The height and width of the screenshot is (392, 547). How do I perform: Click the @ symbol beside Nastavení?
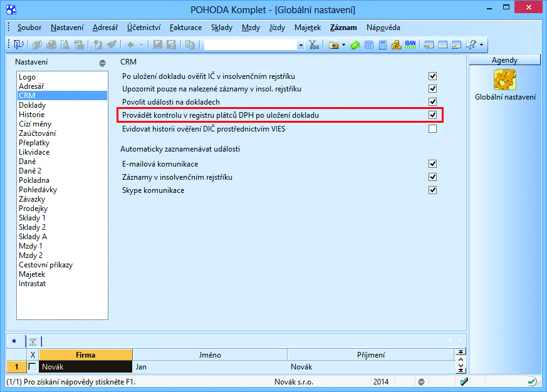pyautogui.click(x=102, y=63)
